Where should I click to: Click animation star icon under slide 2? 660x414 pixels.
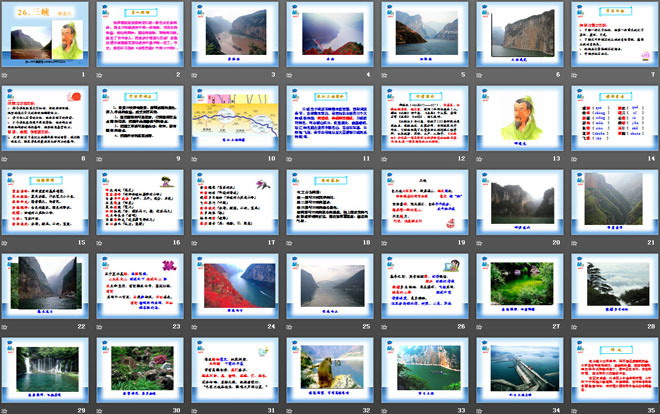[x=100, y=75]
